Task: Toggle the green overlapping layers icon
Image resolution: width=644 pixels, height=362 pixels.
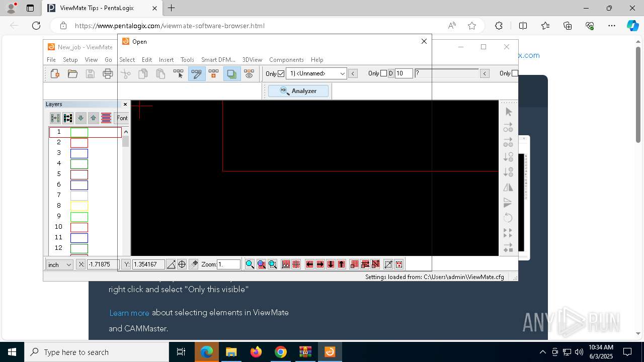Action: (x=231, y=74)
